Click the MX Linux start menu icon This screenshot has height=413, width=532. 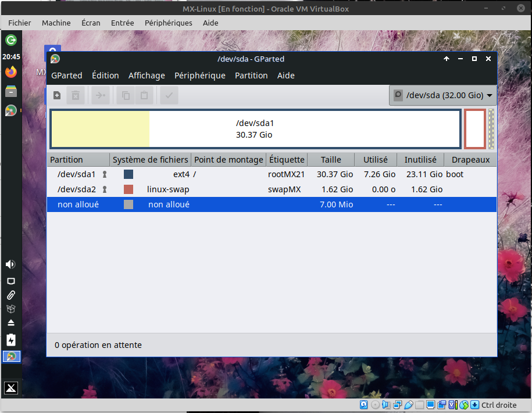pyautogui.click(x=11, y=388)
